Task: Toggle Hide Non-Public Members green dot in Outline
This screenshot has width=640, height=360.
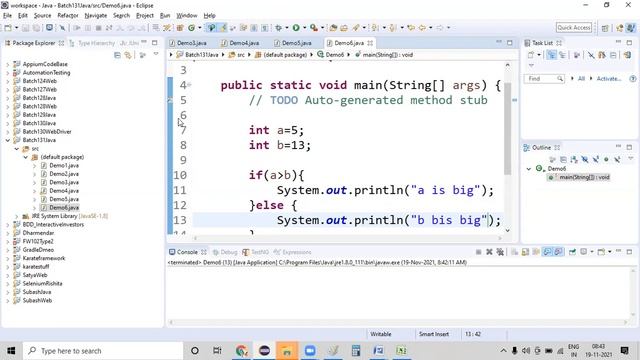Action: tap(606, 159)
